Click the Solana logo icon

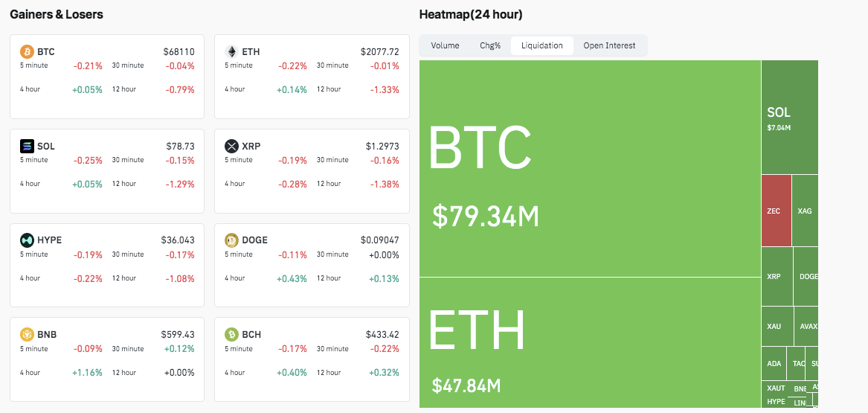pos(27,147)
